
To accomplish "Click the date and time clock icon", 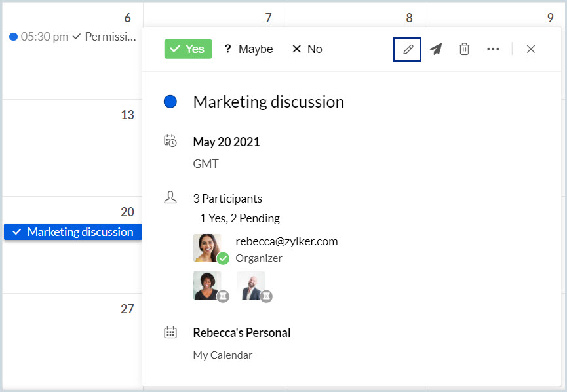I will pos(170,141).
